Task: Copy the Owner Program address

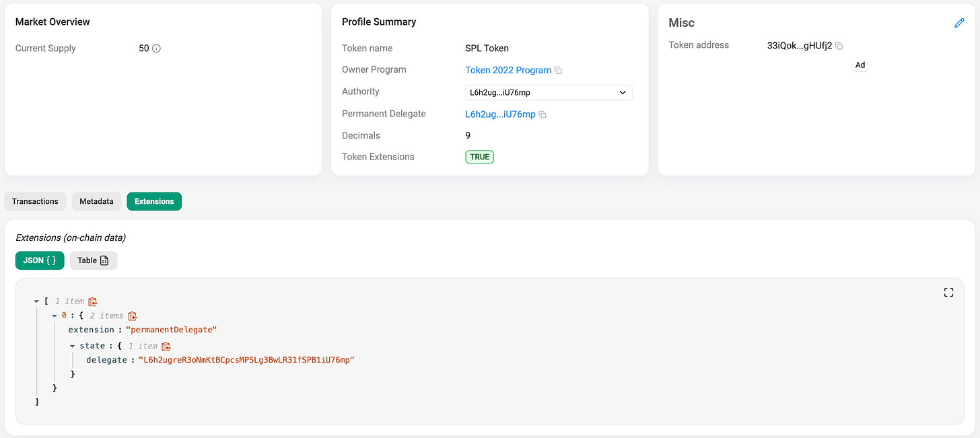Action: [559, 70]
